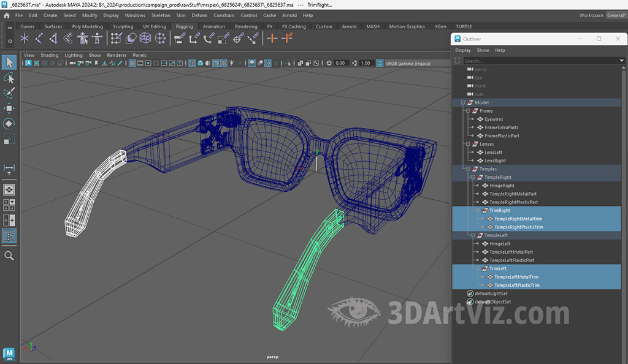Click the Create Lattice shelf icon

pyautogui.click(x=145, y=39)
